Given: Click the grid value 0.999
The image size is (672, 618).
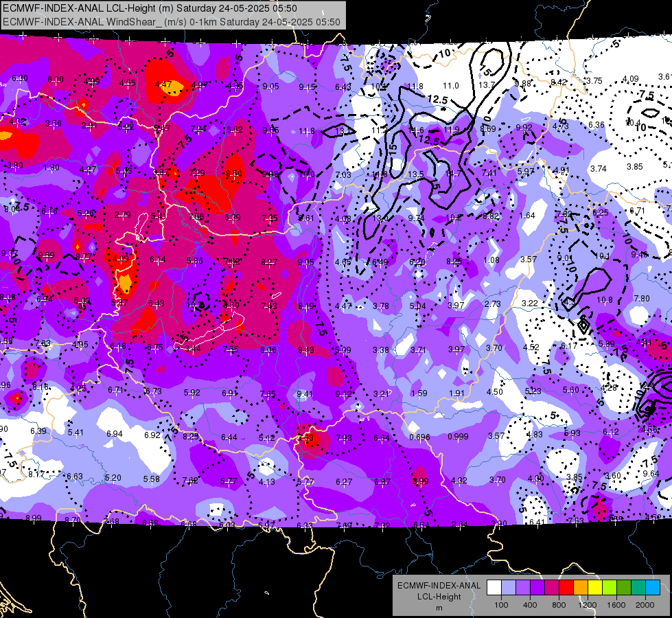Looking at the screenshot, I should (x=458, y=437).
